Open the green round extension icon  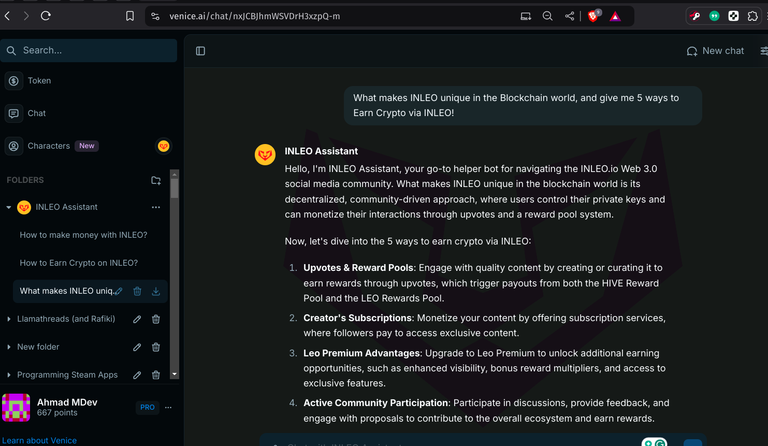pos(714,16)
